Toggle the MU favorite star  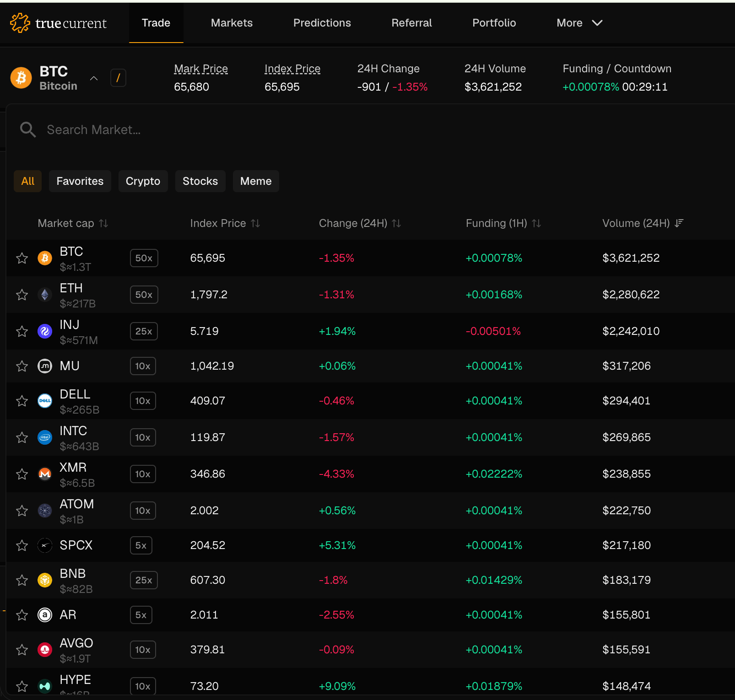(22, 366)
